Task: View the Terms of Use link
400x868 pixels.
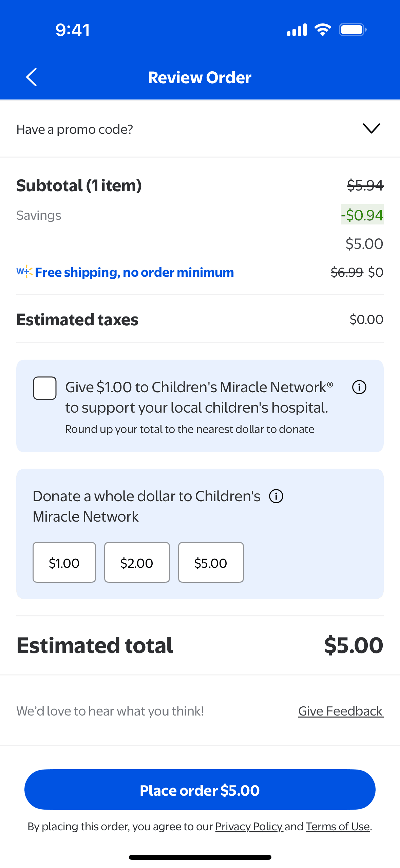Action: [x=338, y=827]
